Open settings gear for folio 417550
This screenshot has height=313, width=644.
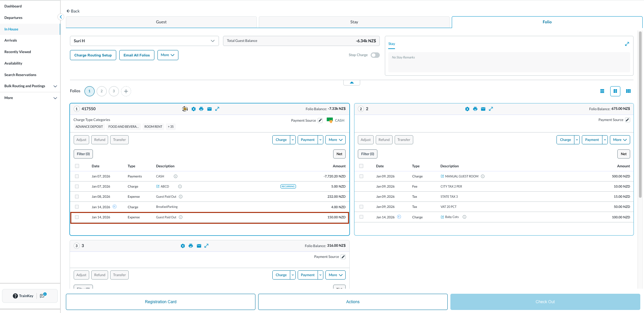(x=194, y=109)
